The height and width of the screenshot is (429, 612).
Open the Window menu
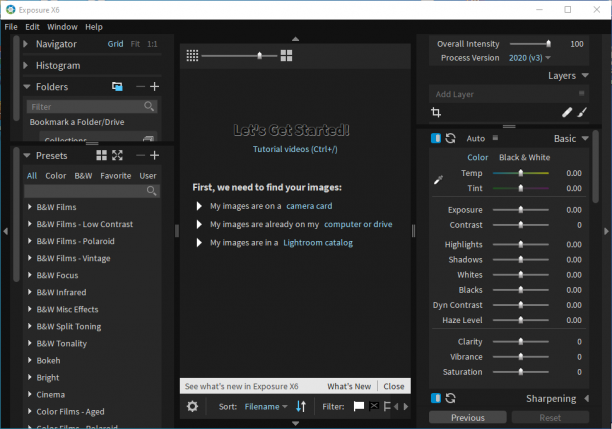[62, 27]
